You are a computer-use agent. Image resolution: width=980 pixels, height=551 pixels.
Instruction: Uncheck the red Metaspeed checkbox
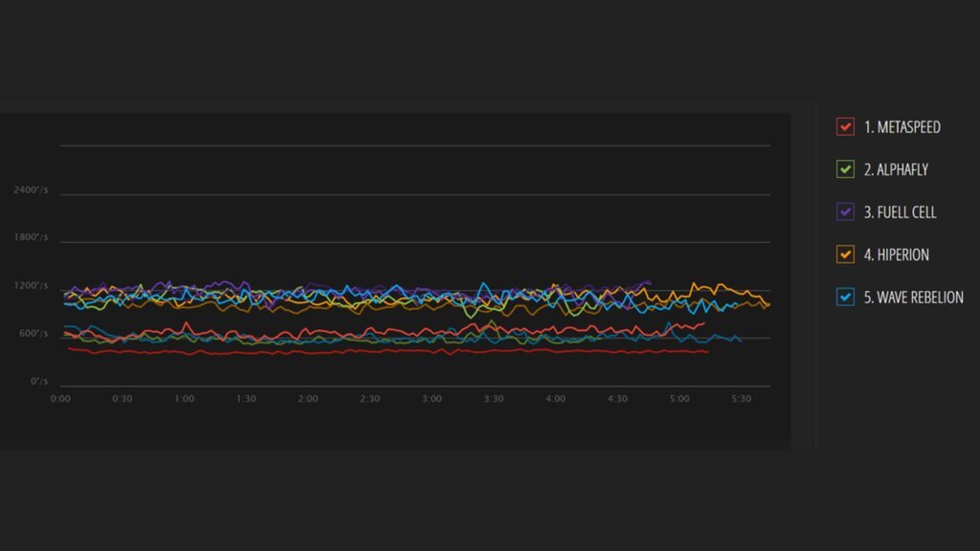[x=845, y=127]
